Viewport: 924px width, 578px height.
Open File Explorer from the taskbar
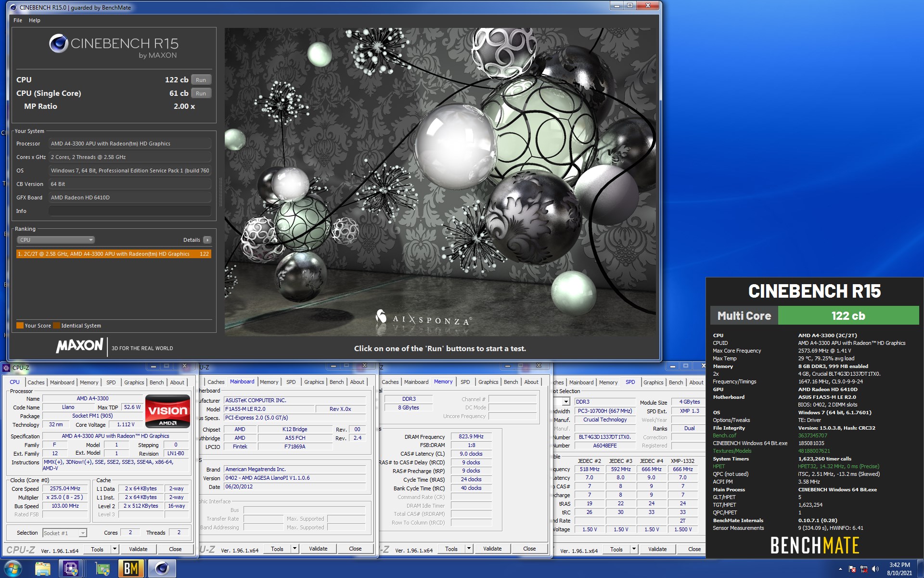(43, 569)
